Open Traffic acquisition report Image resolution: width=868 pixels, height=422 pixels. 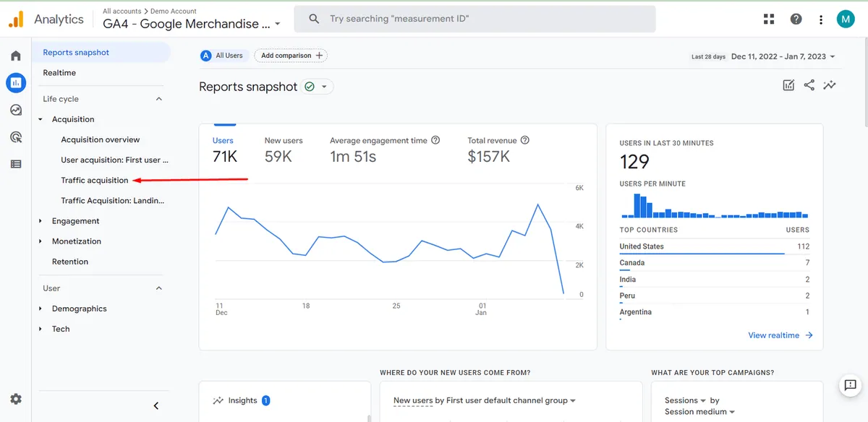pos(95,180)
